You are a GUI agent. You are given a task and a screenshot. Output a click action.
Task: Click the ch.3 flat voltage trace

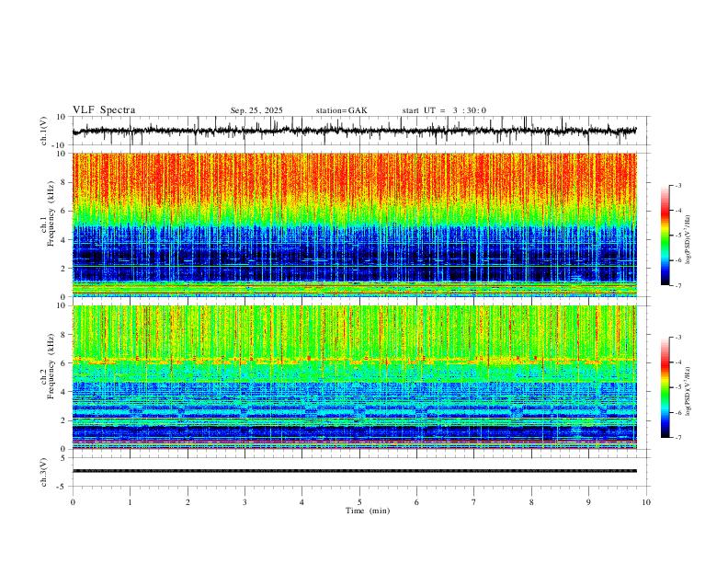pos(354,471)
